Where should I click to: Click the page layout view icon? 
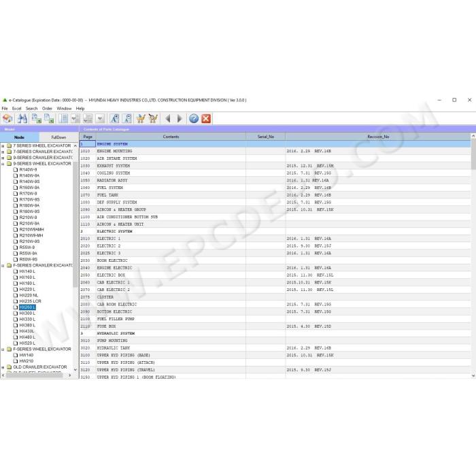(x=63, y=118)
